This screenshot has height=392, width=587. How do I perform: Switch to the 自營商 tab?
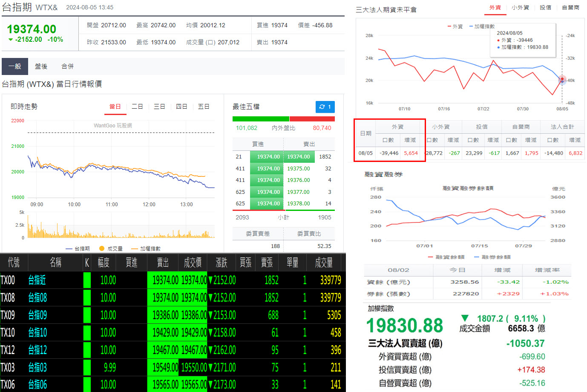(571, 7)
